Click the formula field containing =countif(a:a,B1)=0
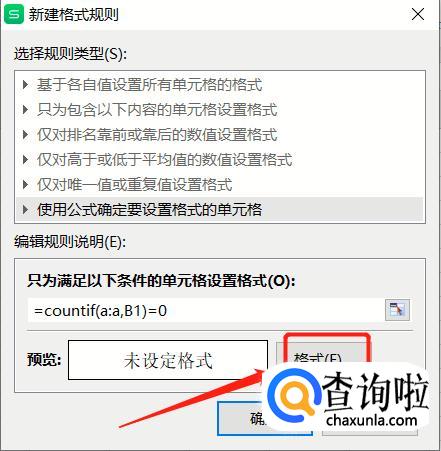 206,311
